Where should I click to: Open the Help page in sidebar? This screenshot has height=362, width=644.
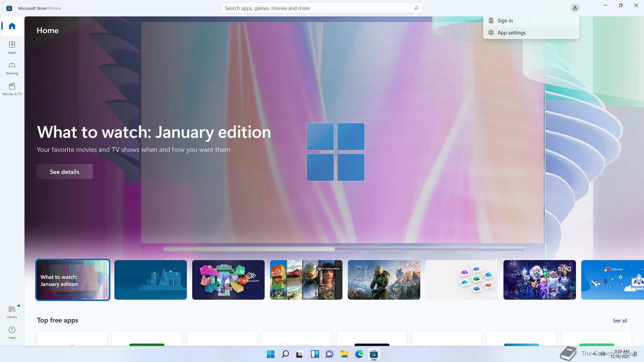[12, 333]
